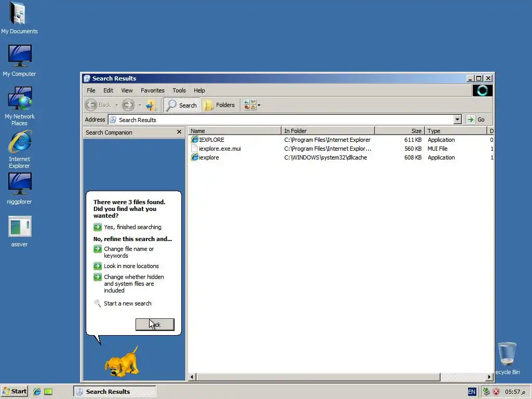Open the Recycle Bin icon
The width and height of the screenshot is (532, 399).
(x=507, y=358)
